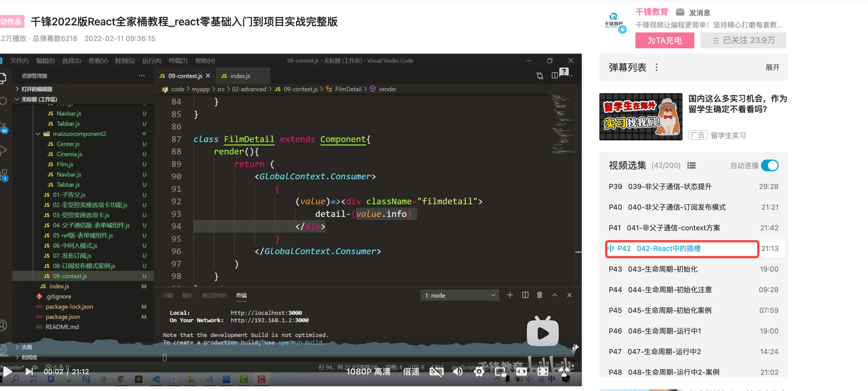Switch to wide-screen player mode icon
This screenshot has height=391, width=868.
(x=521, y=372)
